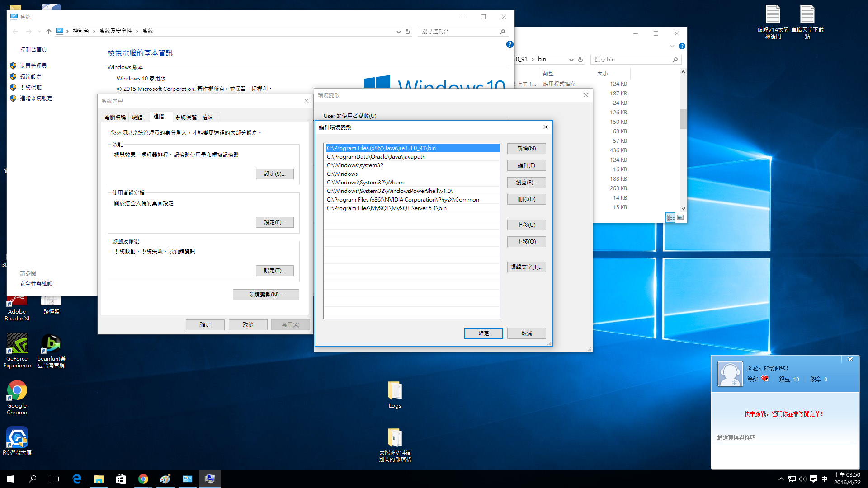The width and height of the screenshot is (868, 488).
Task: Click the 瀏覽(B)... button
Action: [x=526, y=183]
